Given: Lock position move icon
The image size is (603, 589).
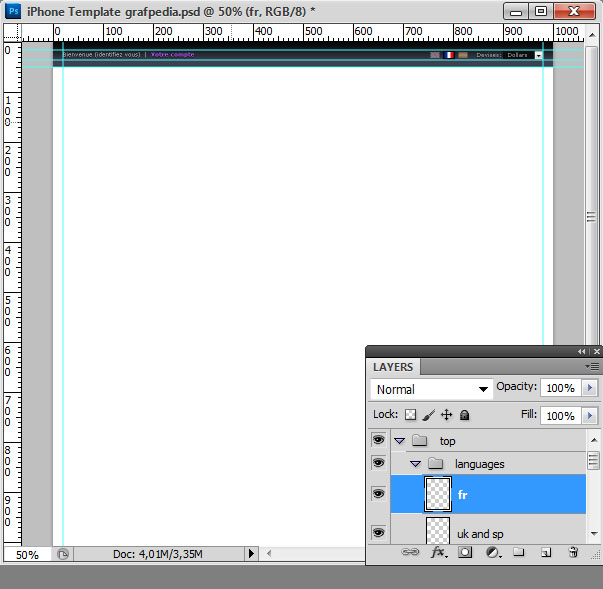Looking at the screenshot, I should click(446, 415).
